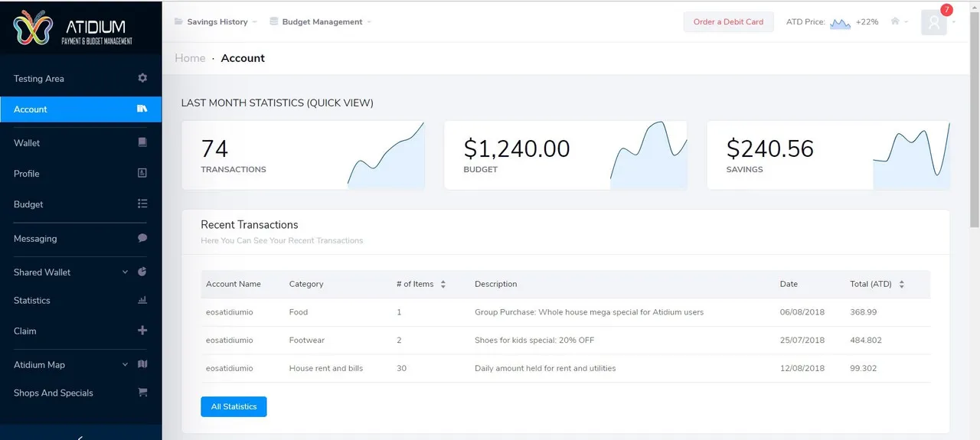Click the plus icon next to Claim
980x440 pixels.
[x=142, y=331]
